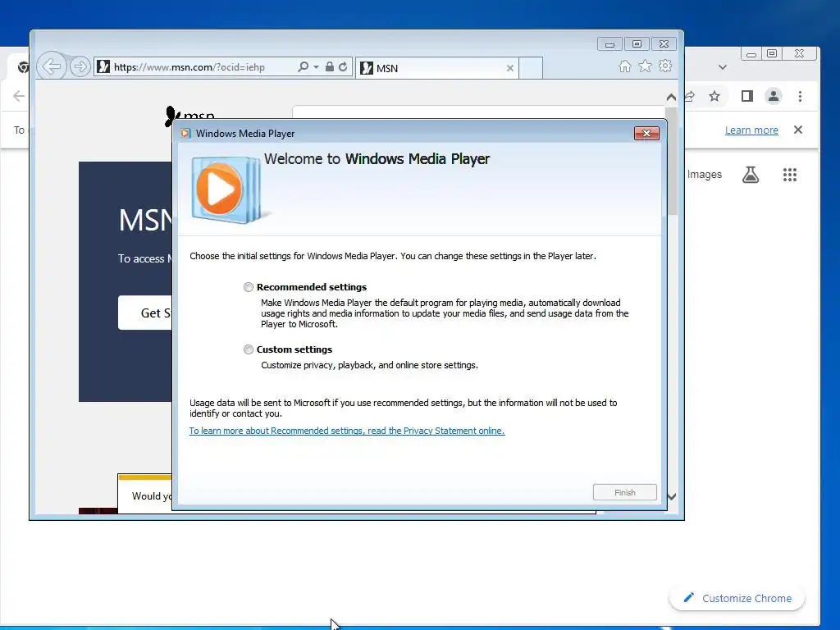
Task: Go back in Internet Explorer
Action: tap(52, 66)
